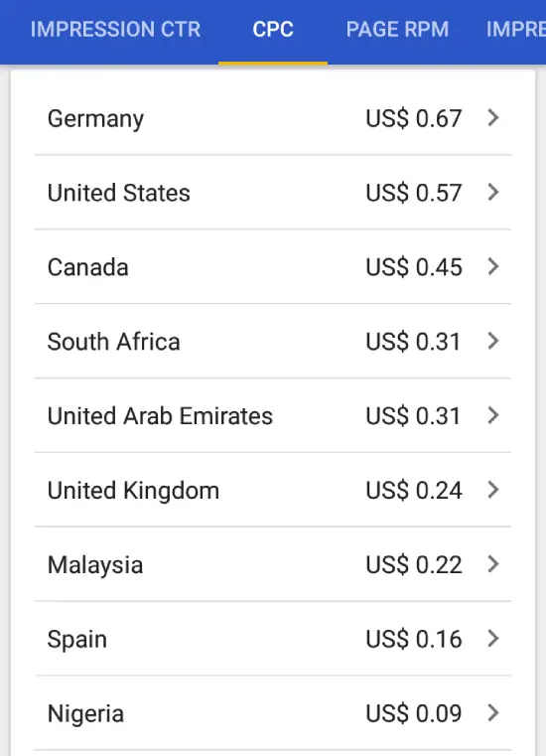Select the CPC tab
Viewport: 546px width, 756px height.
273,30
